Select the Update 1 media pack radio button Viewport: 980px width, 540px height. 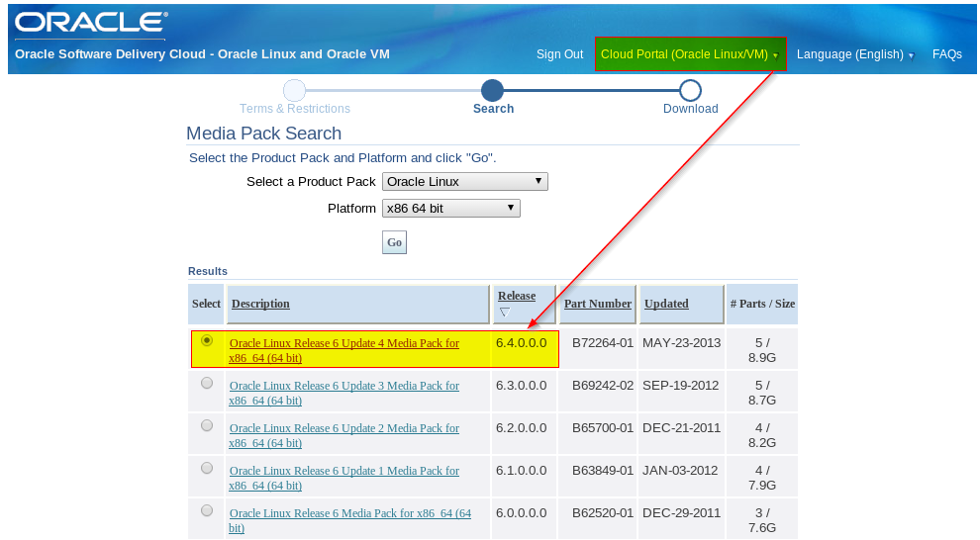[207, 468]
